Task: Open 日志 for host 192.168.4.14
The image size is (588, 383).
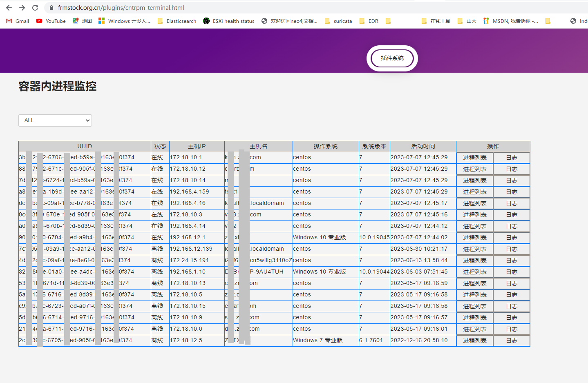Action: coord(512,226)
